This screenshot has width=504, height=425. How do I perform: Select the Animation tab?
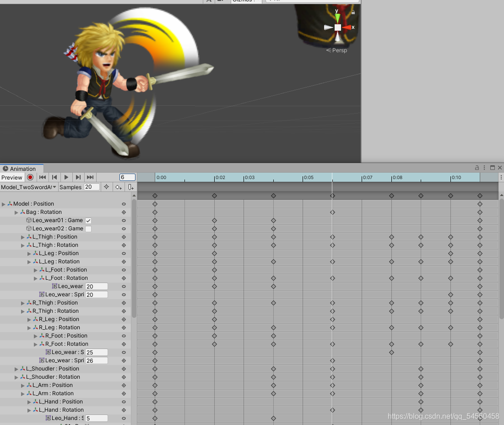tap(22, 169)
